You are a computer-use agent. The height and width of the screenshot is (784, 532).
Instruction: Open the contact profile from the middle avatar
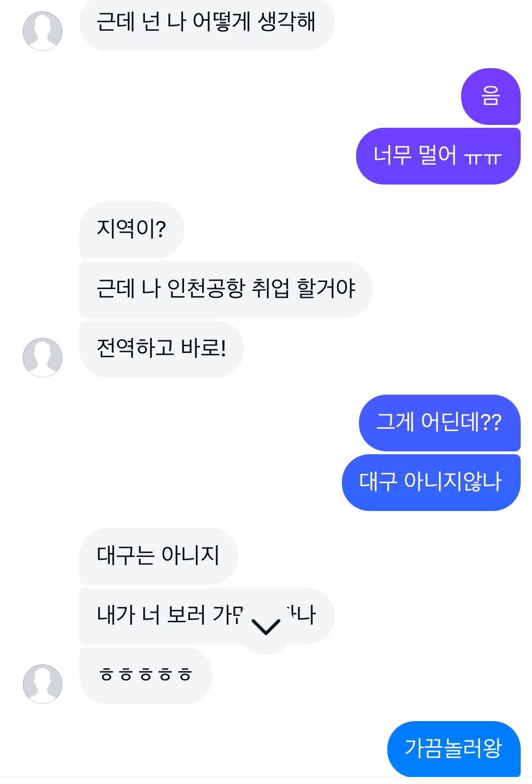click(x=43, y=357)
